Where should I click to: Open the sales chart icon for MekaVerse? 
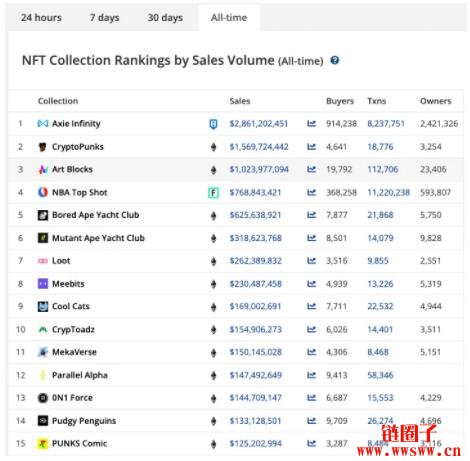pyautogui.click(x=311, y=352)
